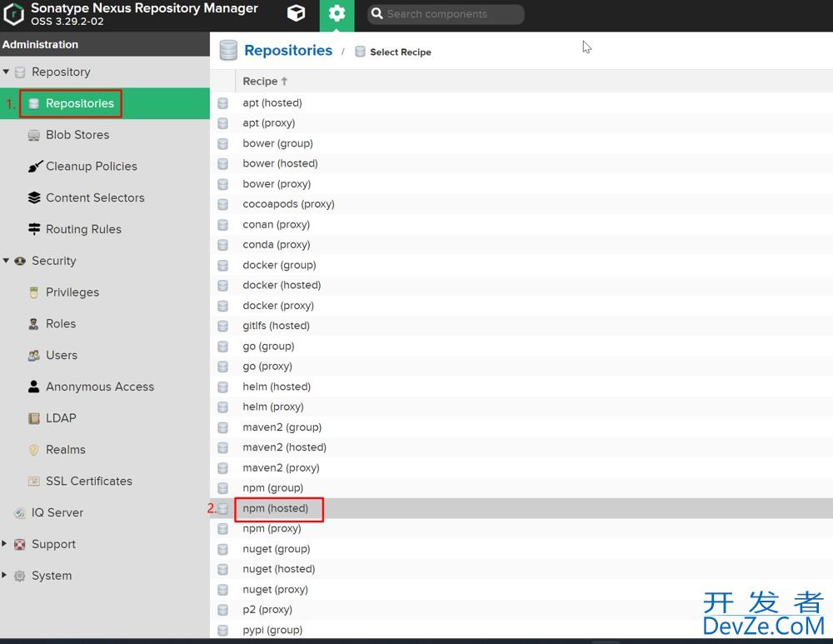
Task: Click the IQ Server icon
Action: [x=20, y=512]
